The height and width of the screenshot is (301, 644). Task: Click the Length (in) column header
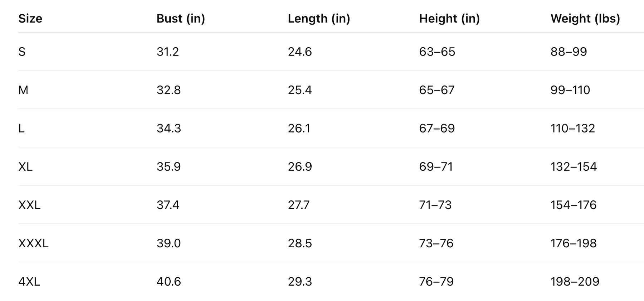point(319,19)
